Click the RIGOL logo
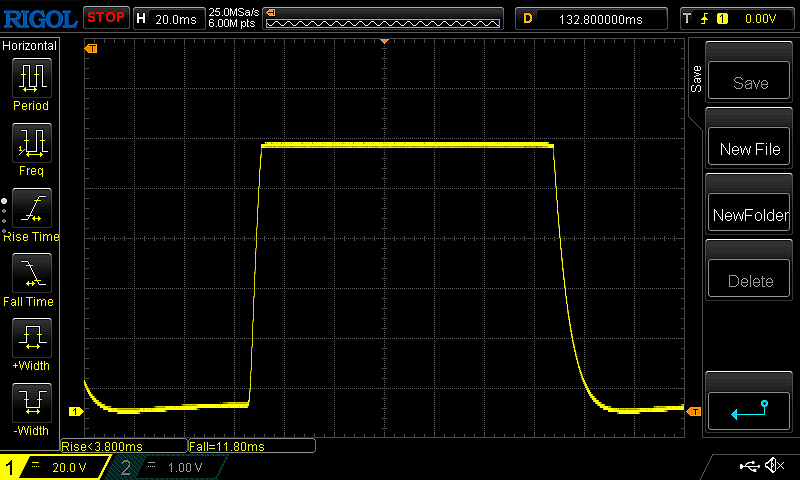Screen dimensions: 800x480 [40, 19]
